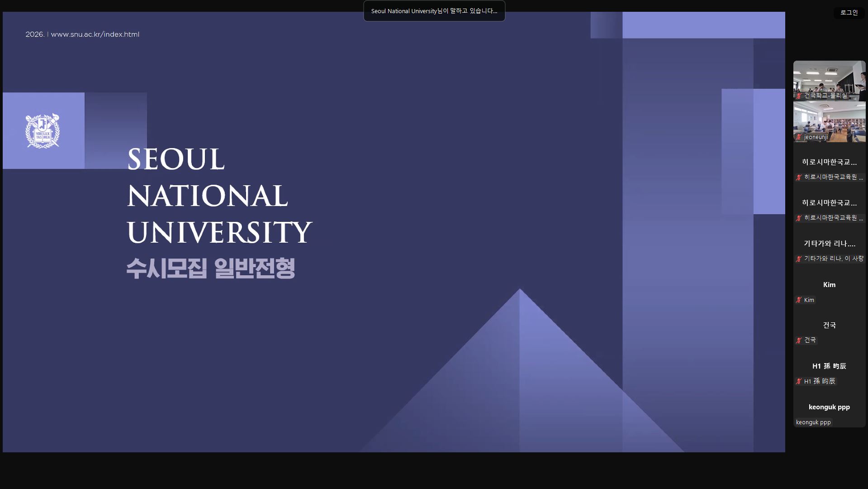The image size is (868, 489).
Task: Click muted mic icon beside H1 孫 label
Action: [x=799, y=381]
